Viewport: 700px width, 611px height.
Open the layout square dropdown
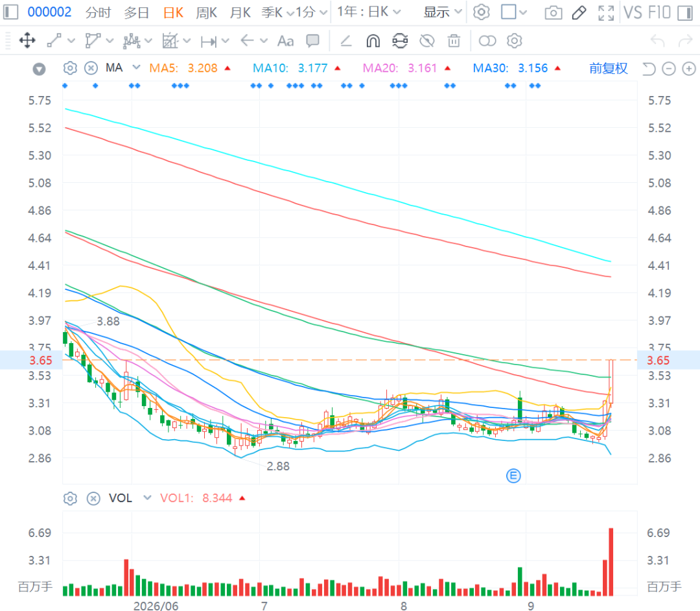point(514,12)
